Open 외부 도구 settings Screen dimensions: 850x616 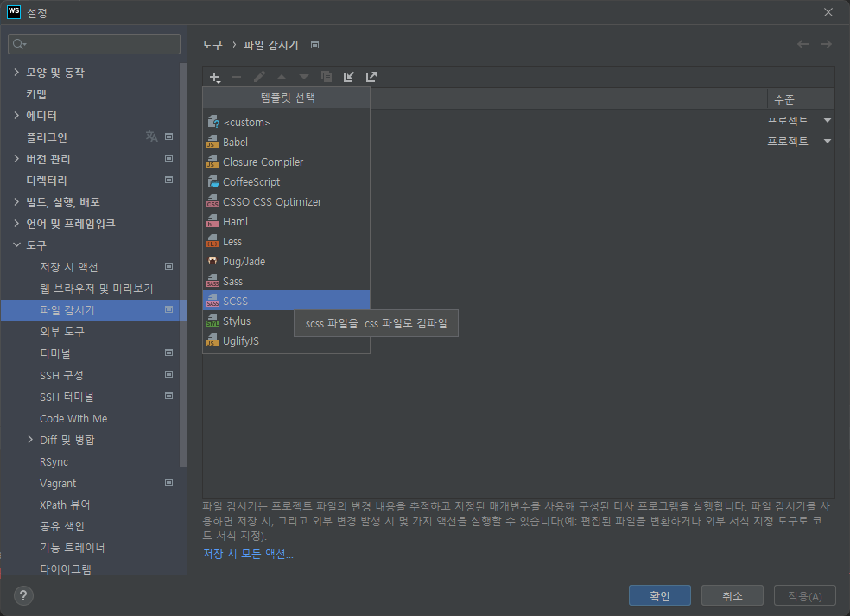[62, 331]
